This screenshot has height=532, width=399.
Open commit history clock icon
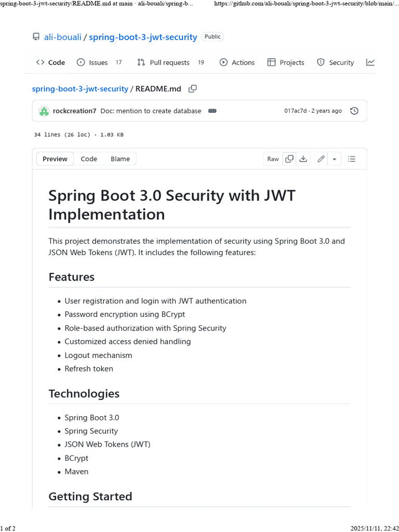tap(354, 111)
